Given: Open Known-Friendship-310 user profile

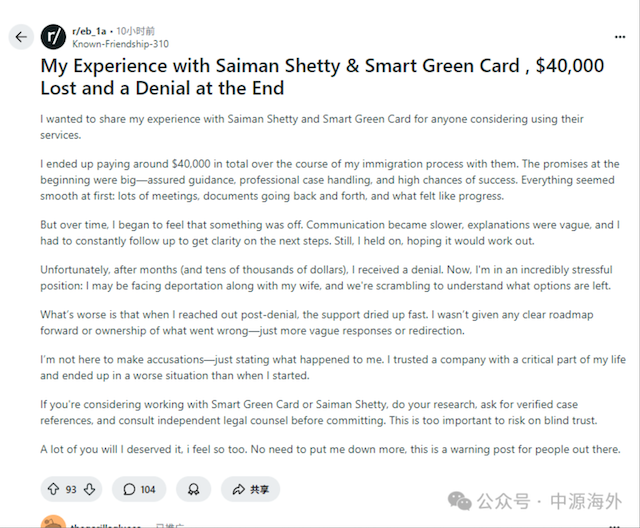Looking at the screenshot, I should pos(120,44).
